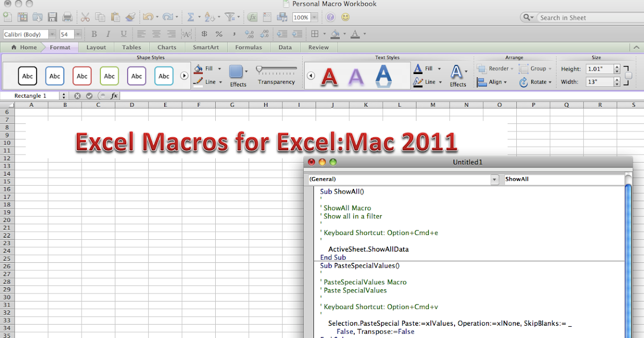The width and height of the screenshot is (644, 338).
Task: Toggle Align Text Right
Action: coord(171,34)
